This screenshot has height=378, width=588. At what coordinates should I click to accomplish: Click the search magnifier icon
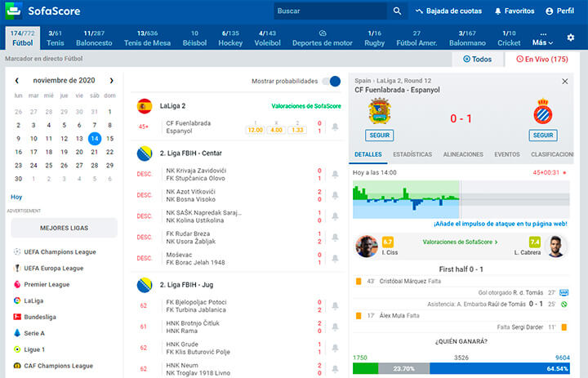[397, 11]
